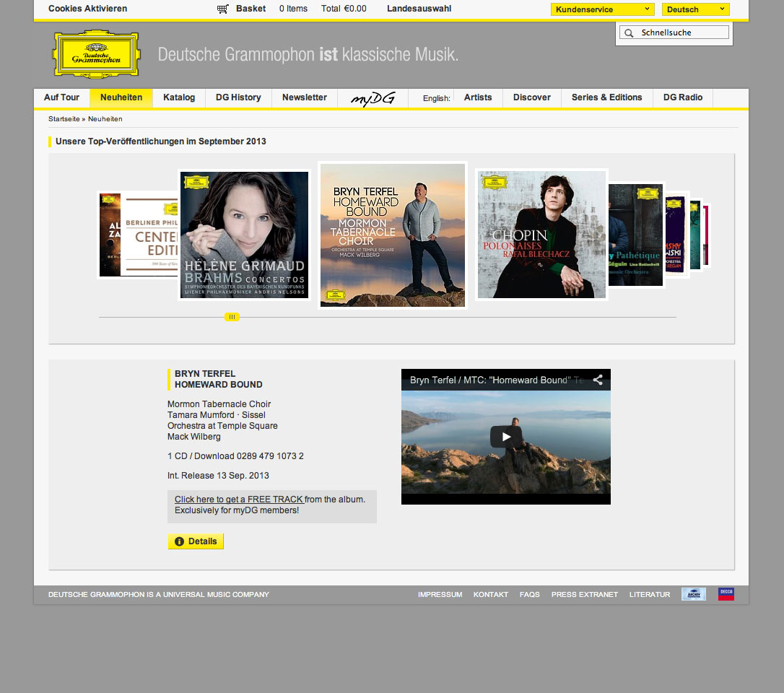Open the shopping basket icon
The width and height of the screenshot is (784, 693).
(x=223, y=9)
